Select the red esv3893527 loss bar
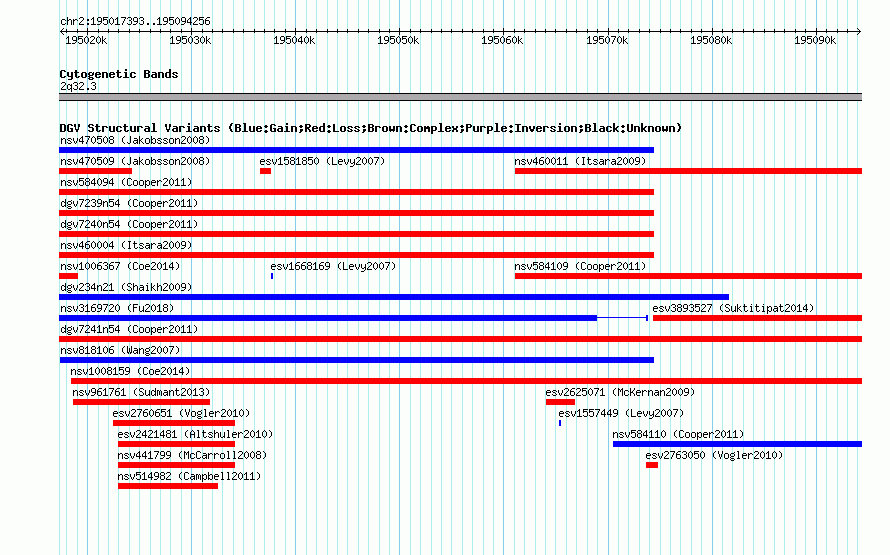The width and height of the screenshot is (890, 555). click(x=757, y=318)
